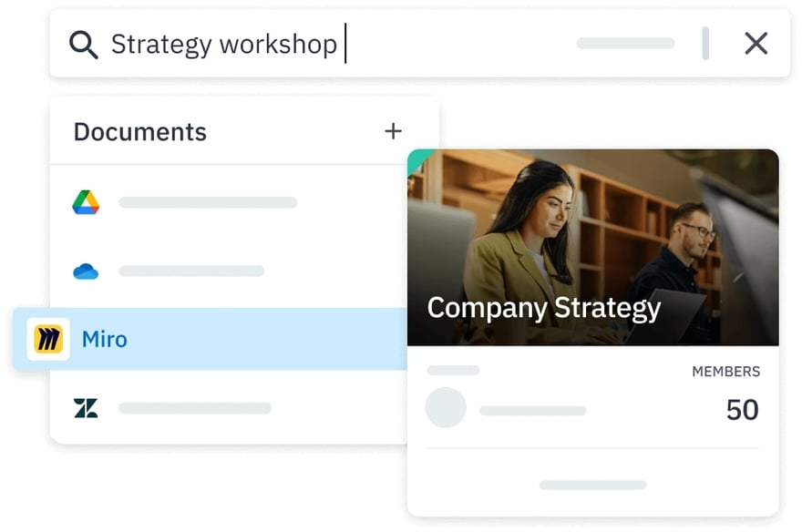This screenshot has width=802, height=532.
Task: Select the OneDrive cloud icon
Action: 86,271
